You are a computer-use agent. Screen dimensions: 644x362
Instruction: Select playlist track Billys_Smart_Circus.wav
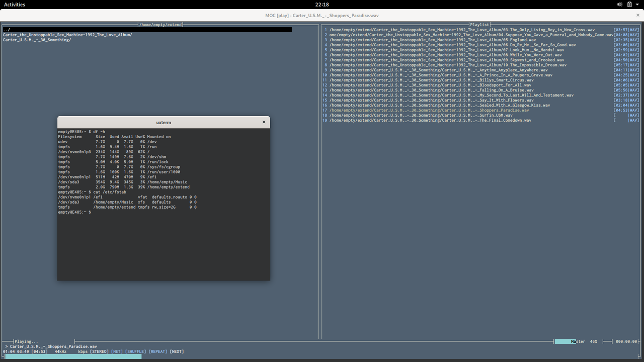pos(432,80)
